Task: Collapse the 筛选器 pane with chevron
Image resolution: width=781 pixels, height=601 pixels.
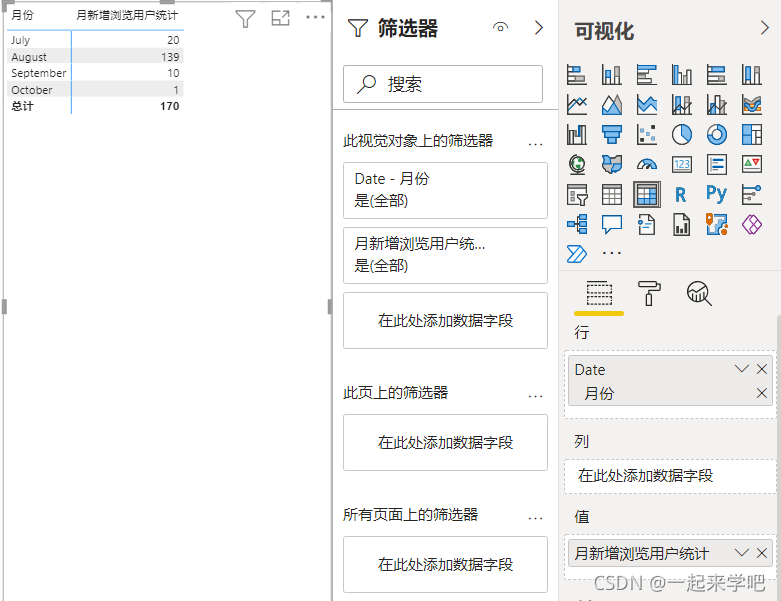Action: click(x=538, y=27)
